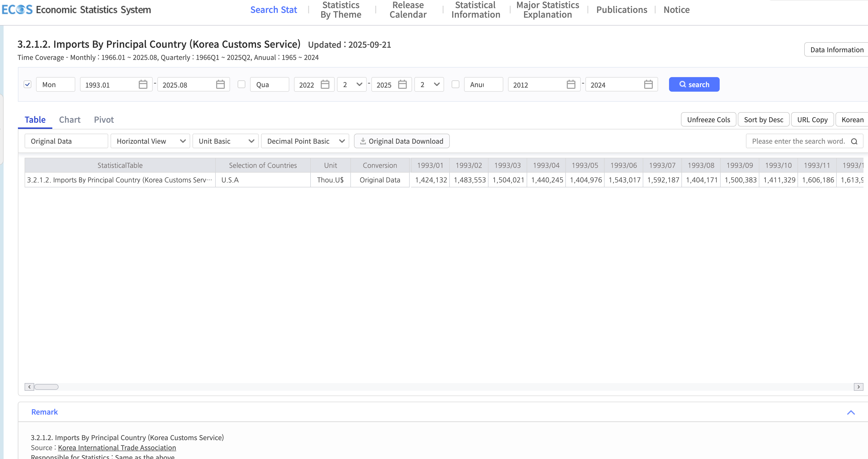This screenshot has height=459, width=868.
Task: Click the Original Data Download button
Action: point(402,141)
